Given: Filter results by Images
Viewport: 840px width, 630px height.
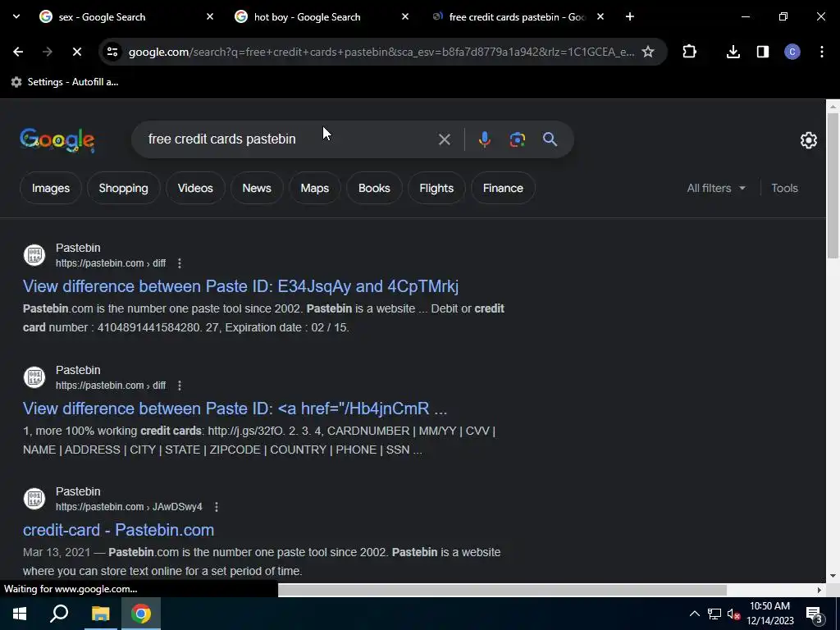Looking at the screenshot, I should coord(51,188).
